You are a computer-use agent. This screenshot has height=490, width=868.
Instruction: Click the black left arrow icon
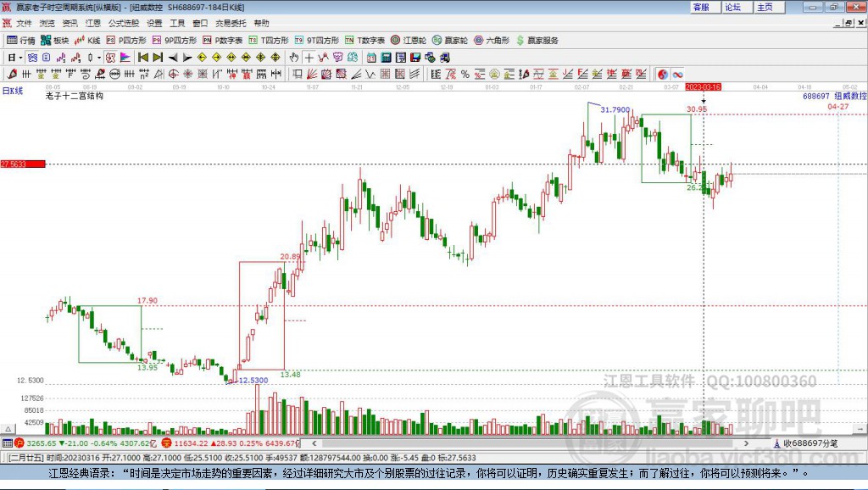pos(173,57)
